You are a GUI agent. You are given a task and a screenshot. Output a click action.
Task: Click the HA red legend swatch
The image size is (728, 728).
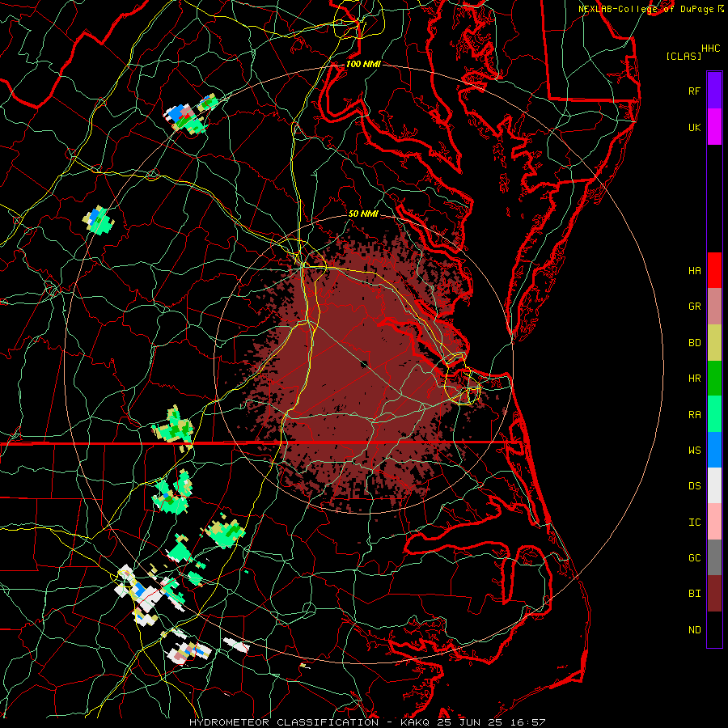coord(714,270)
